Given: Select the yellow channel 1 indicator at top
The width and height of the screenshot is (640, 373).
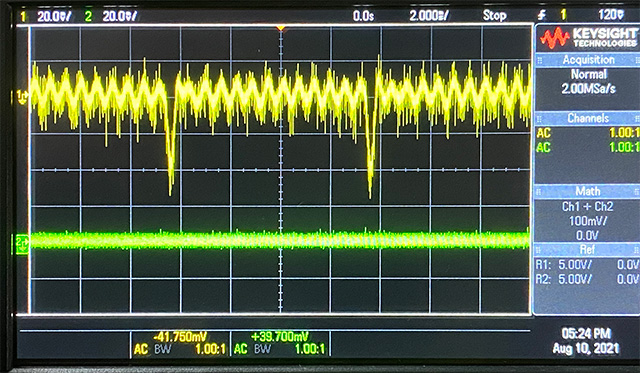Looking at the screenshot, I should 23,16.
